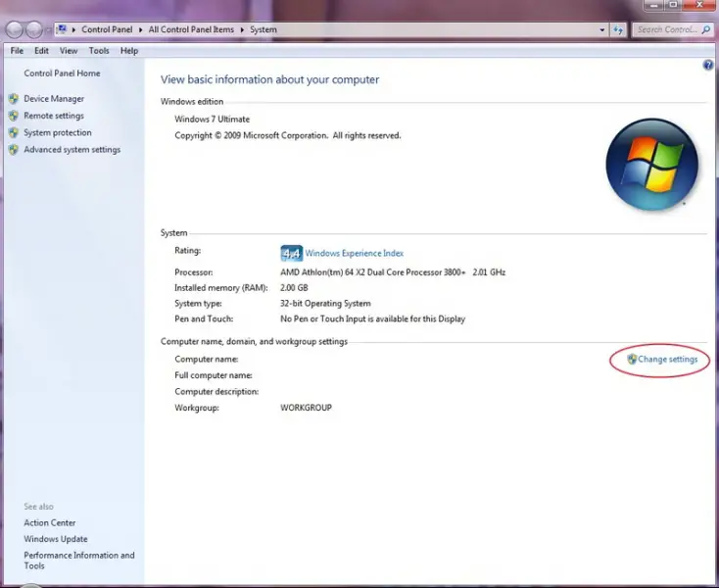Screen dimensions: 719x588
Task: Open Action Center link
Action: 50,523
